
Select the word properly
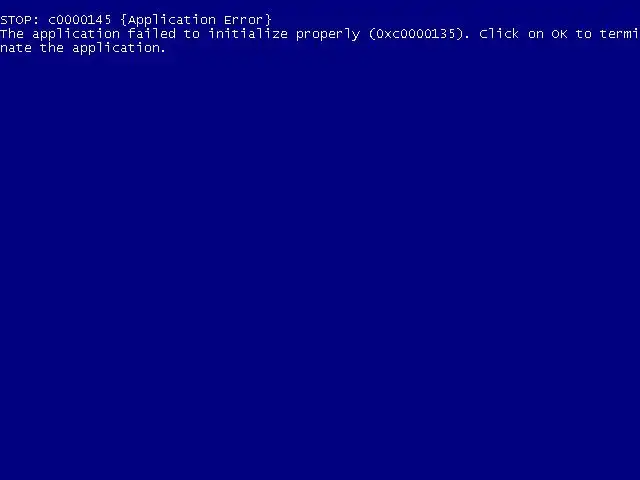(x=328, y=35)
